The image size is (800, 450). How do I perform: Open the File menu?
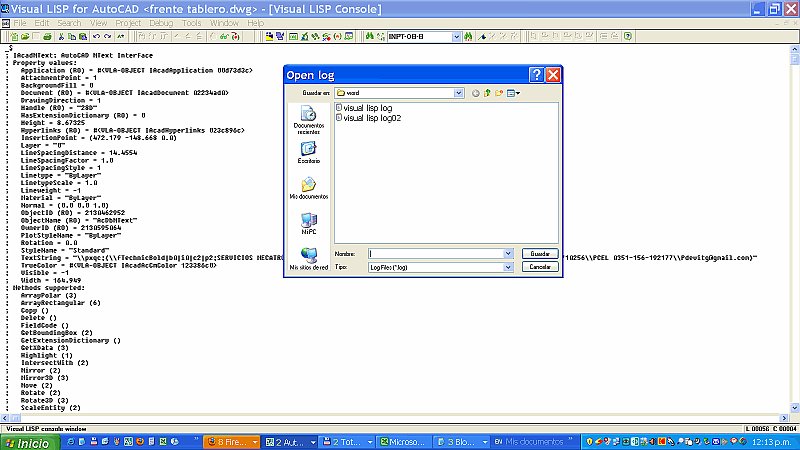click(20, 23)
